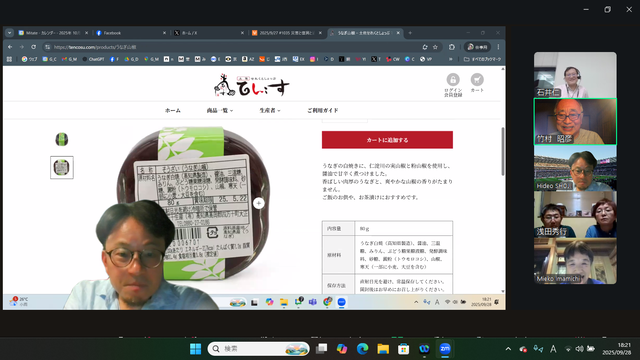The image size is (640, 360).
Task: Select the second product thumbnail showing the label
Action: [62, 167]
